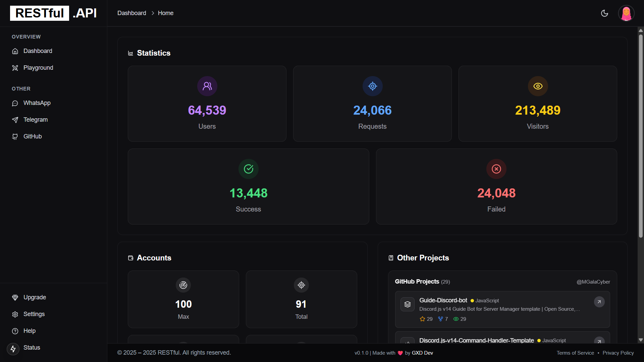Click the Upgrade diamond item
The image size is (644, 362).
click(x=35, y=297)
